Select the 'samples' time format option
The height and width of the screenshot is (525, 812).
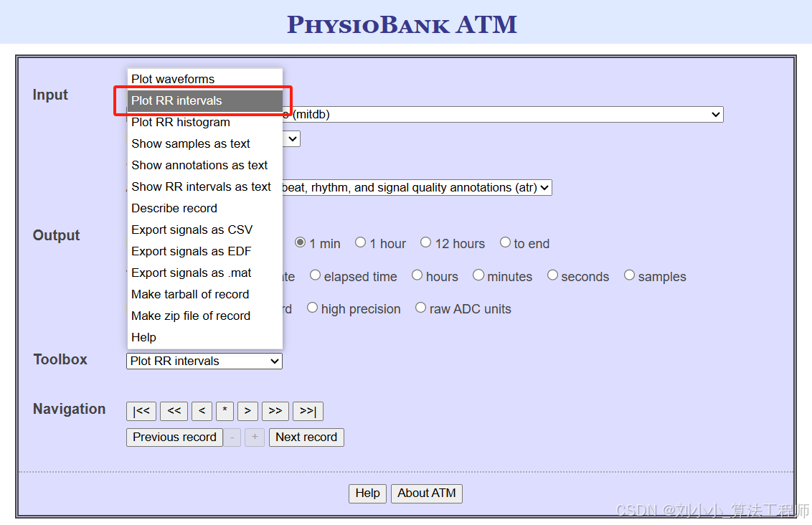[x=629, y=275]
